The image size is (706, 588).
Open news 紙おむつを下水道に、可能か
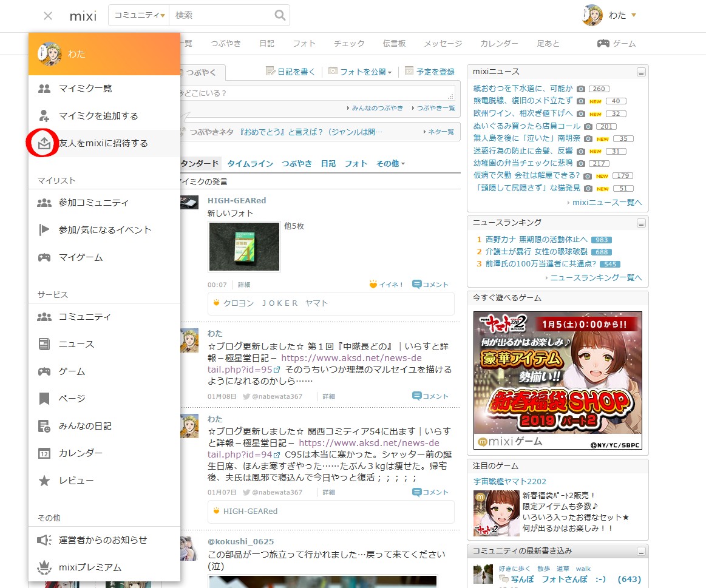coord(523,88)
